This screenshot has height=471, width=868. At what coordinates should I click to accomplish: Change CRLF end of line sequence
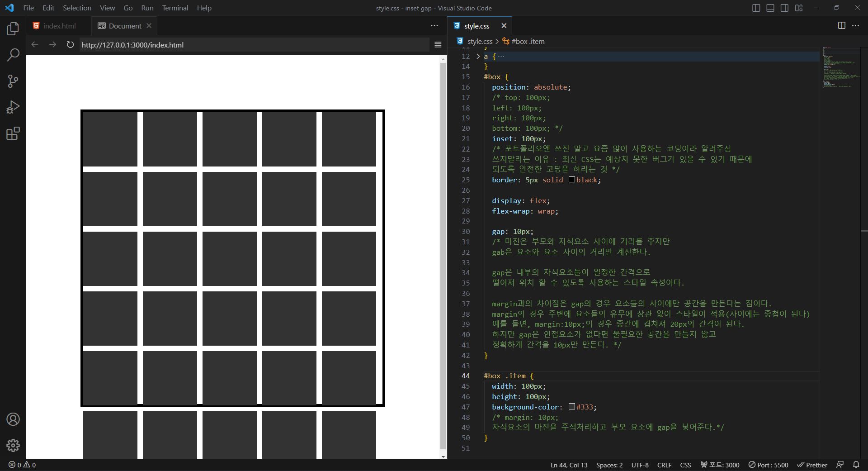coord(664,465)
